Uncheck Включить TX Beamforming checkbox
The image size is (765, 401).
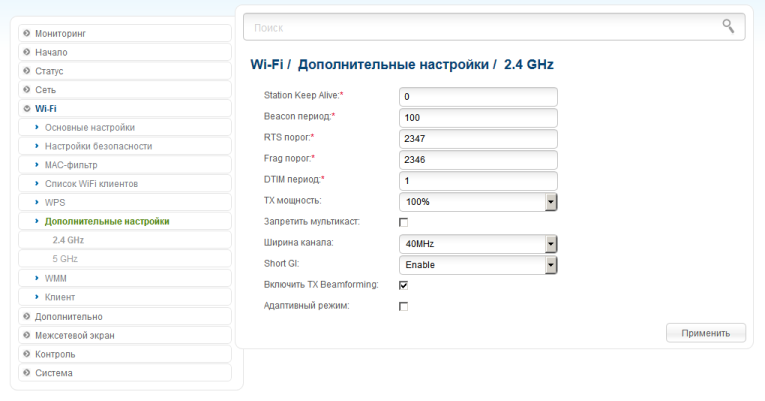(403, 285)
